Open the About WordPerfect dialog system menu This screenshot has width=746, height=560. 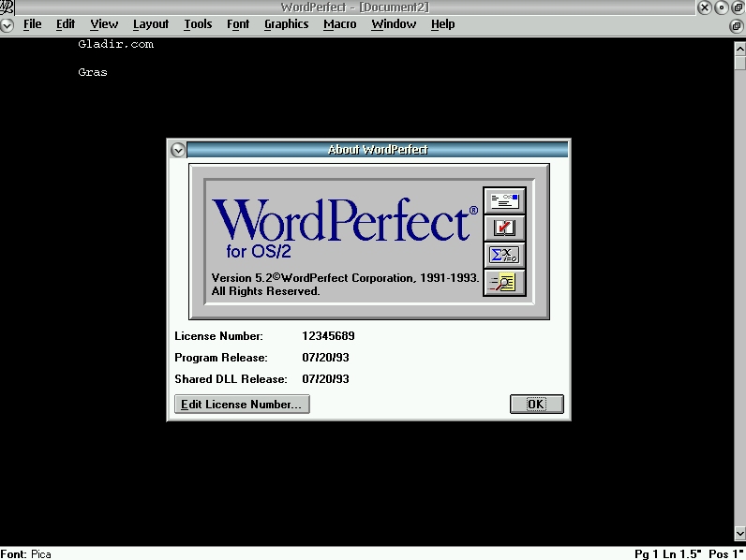[178, 150]
